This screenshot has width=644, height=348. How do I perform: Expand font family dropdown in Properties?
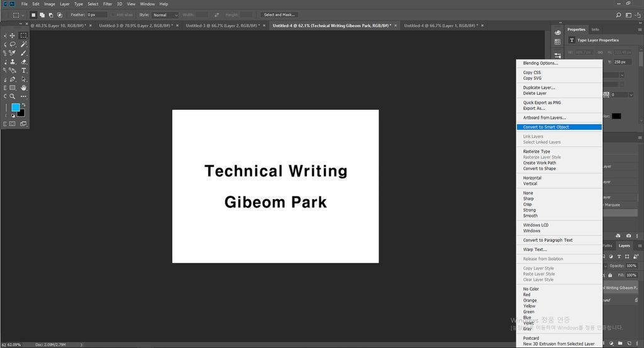622,75
